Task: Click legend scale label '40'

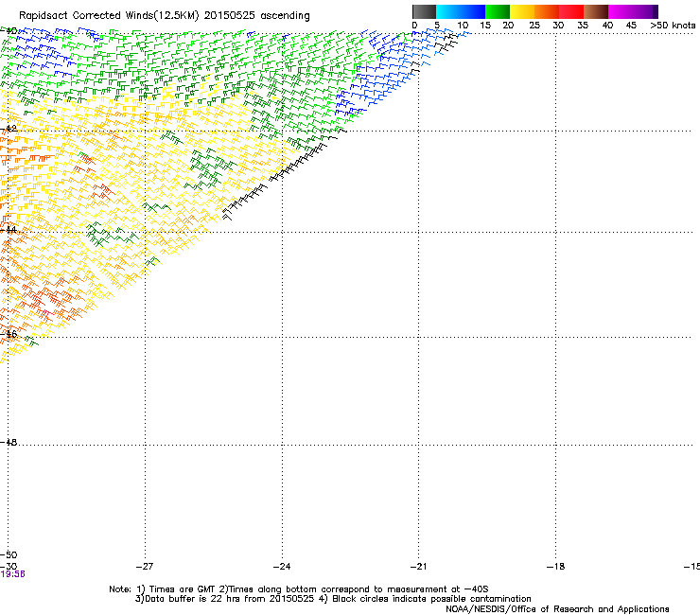Action: (607, 26)
